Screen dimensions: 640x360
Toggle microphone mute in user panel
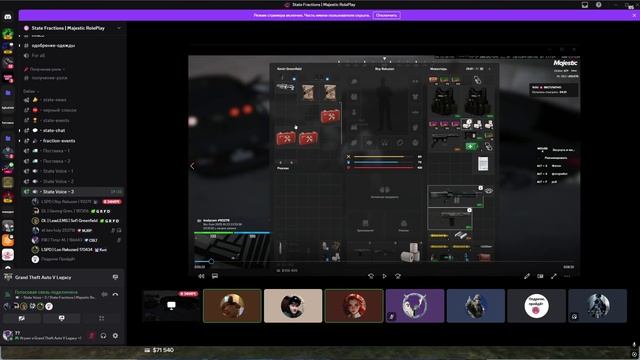pos(91,336)
